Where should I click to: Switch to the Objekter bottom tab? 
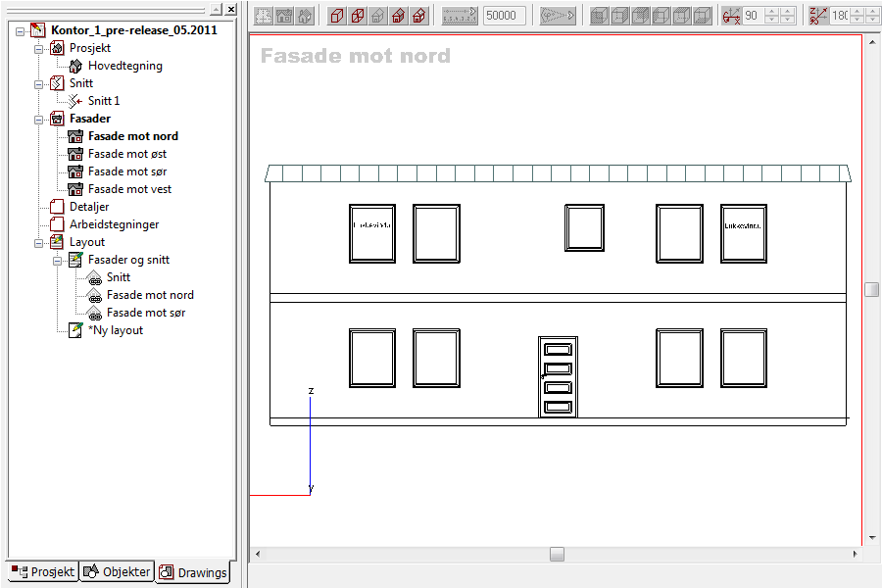[117, 571]
